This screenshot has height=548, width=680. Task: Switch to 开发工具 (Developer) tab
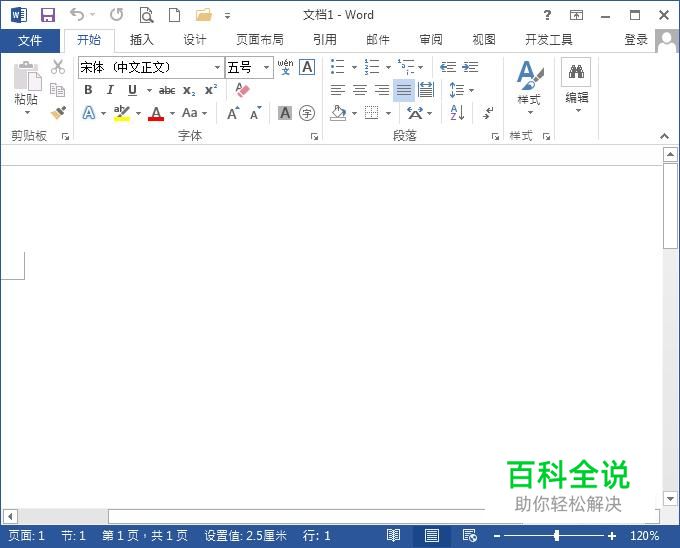tap(549, 40)
